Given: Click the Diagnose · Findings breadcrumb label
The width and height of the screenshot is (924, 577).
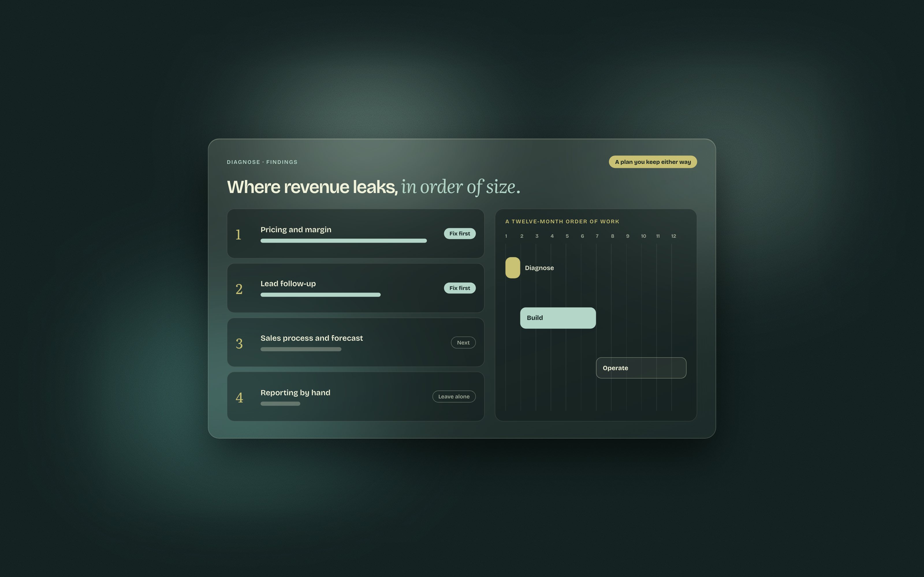Looking at the screenshot, I should (x=262, y=162).
